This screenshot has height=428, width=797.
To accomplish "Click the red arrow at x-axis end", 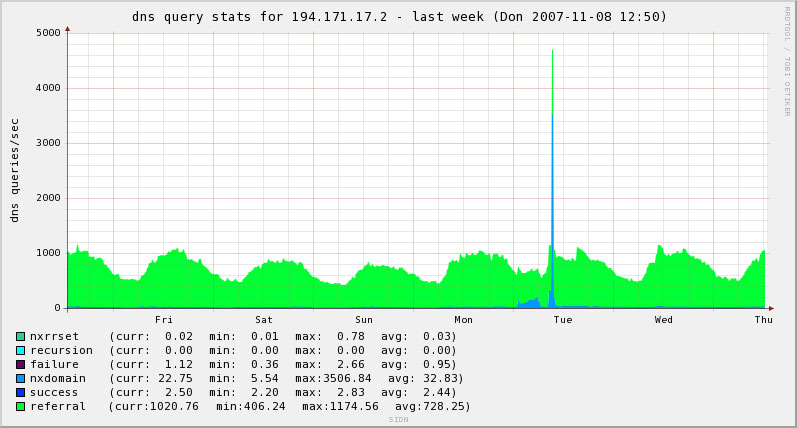I will (770, 308).
